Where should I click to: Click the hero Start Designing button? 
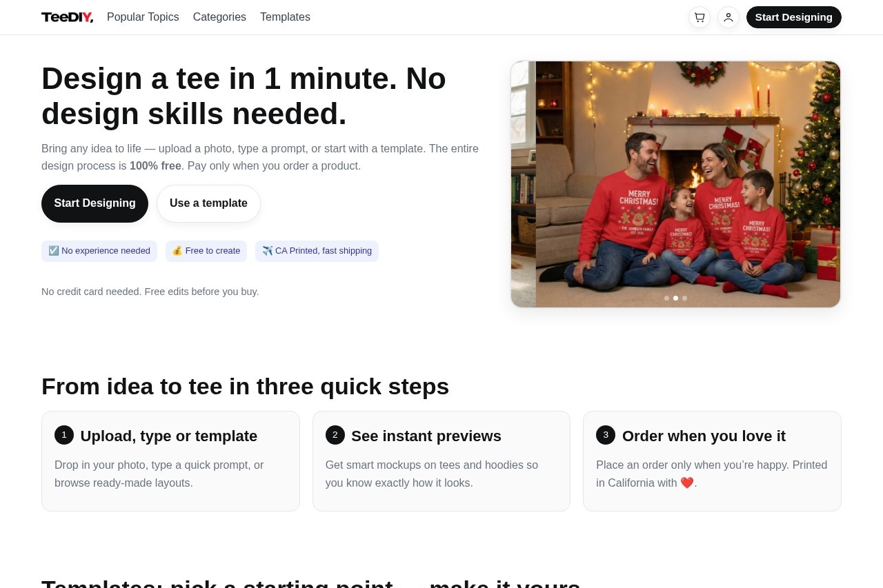pos(95,203)
